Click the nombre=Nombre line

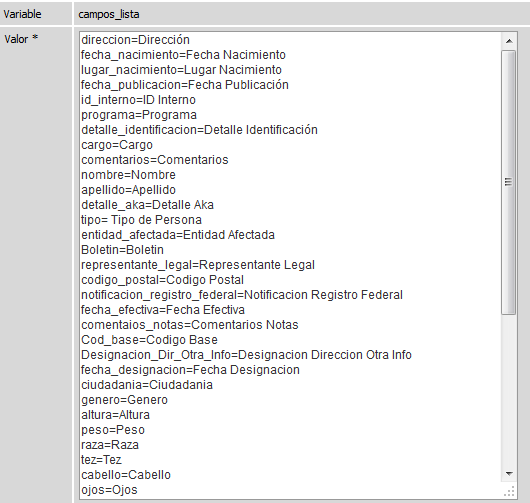point(128,175)
